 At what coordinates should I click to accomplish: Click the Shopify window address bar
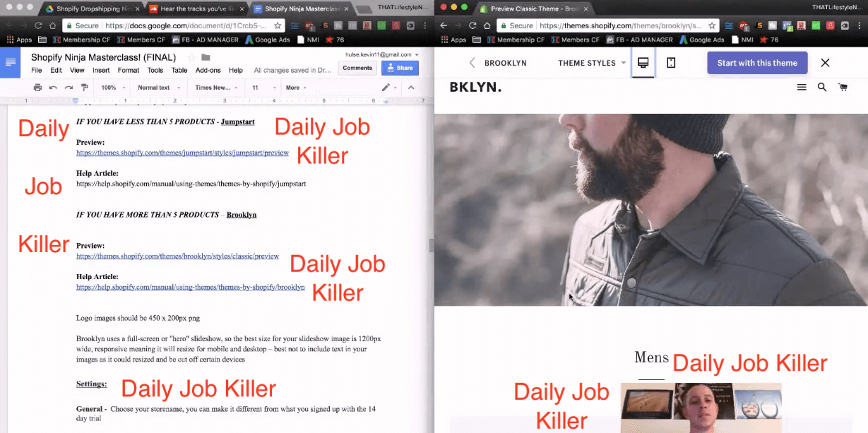pyautogui.click(x=609, y=25)
